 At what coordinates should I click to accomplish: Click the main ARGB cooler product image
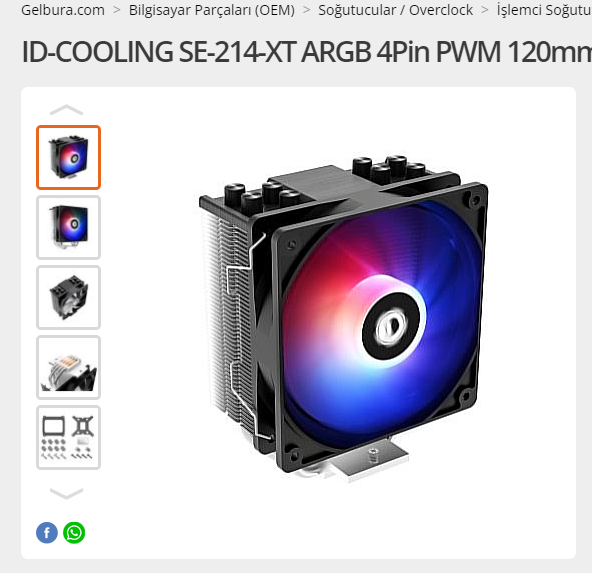pos(344,319)
